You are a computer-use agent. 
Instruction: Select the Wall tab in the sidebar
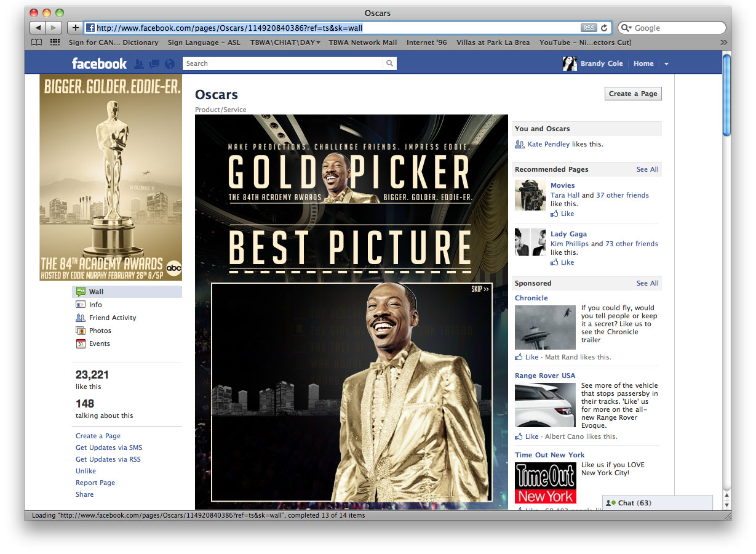point(127,292)
